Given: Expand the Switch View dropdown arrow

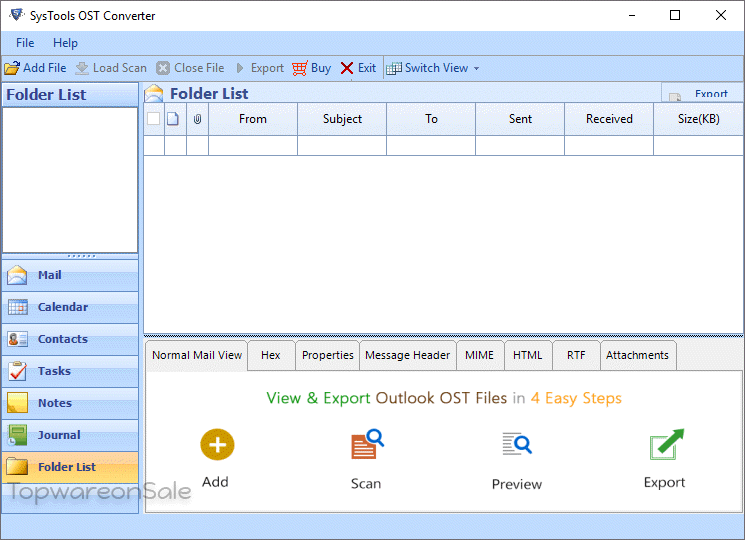Looking at the screenshot, I should pos(476,69).
